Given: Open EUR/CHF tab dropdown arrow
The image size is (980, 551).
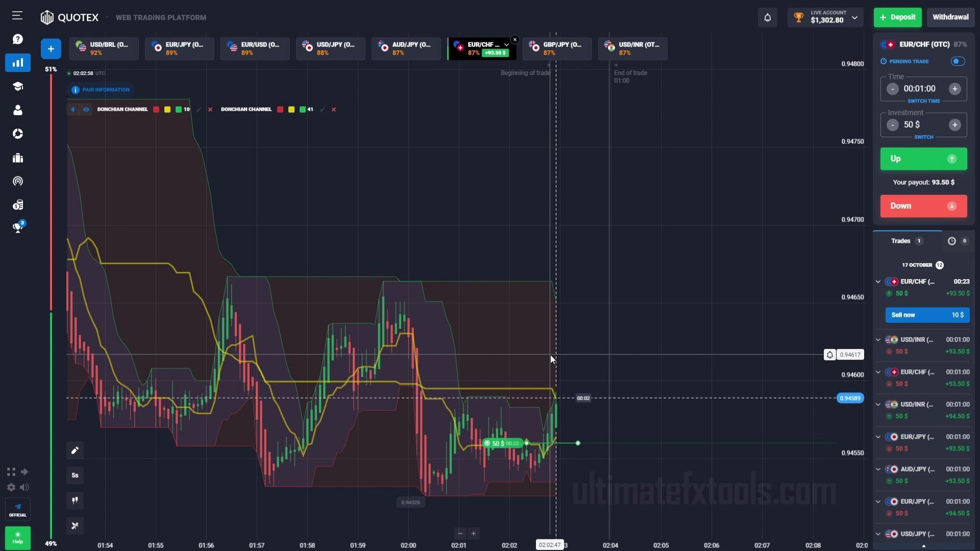Looking at the screenshot, I should (x=506, y=45).
